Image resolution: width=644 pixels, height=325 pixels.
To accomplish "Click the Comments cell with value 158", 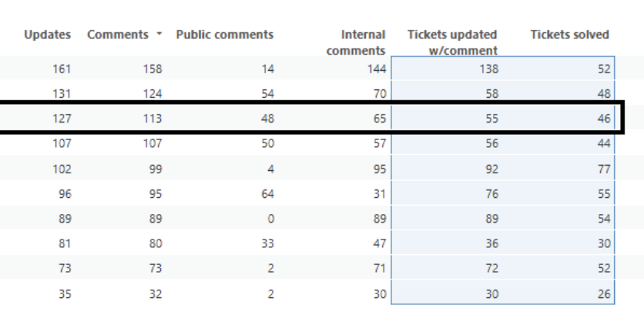I will (153, 69).
